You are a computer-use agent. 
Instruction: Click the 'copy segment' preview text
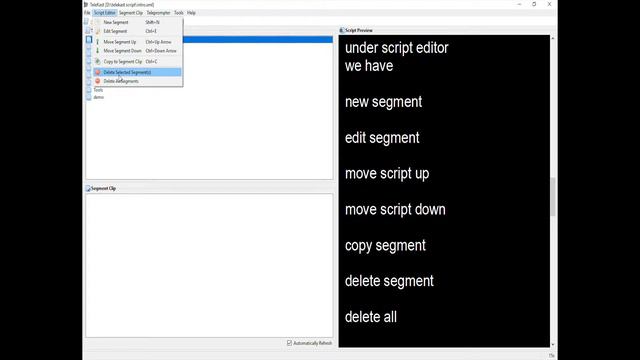click(385, 246)
